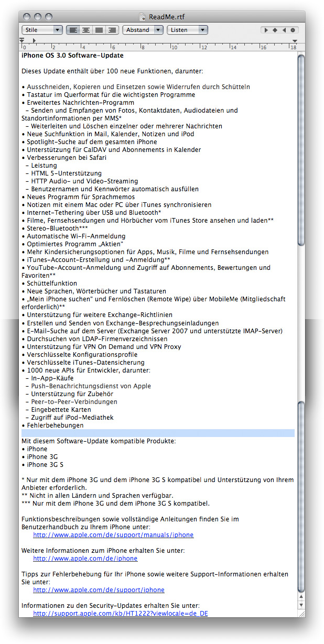
Task: Click the line 'Mit diesem Software-Update kompatible Produkte:'
Action: 99,441
